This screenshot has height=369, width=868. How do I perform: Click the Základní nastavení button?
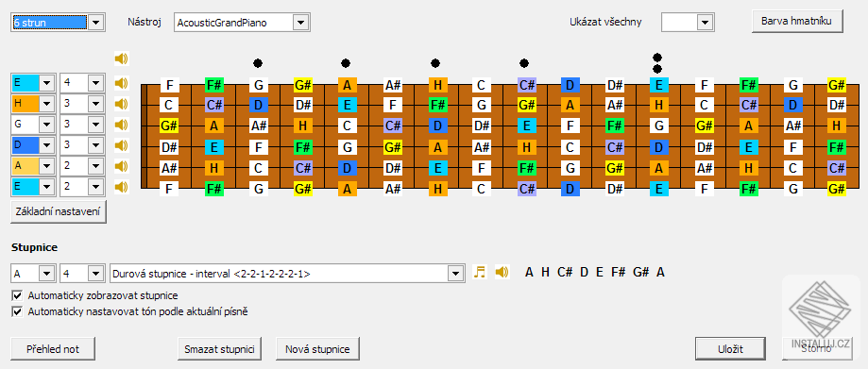click(59, 212)
